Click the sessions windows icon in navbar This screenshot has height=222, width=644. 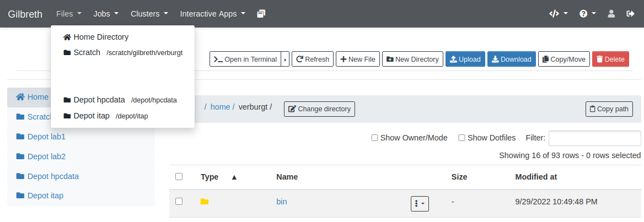pos(261,14)
